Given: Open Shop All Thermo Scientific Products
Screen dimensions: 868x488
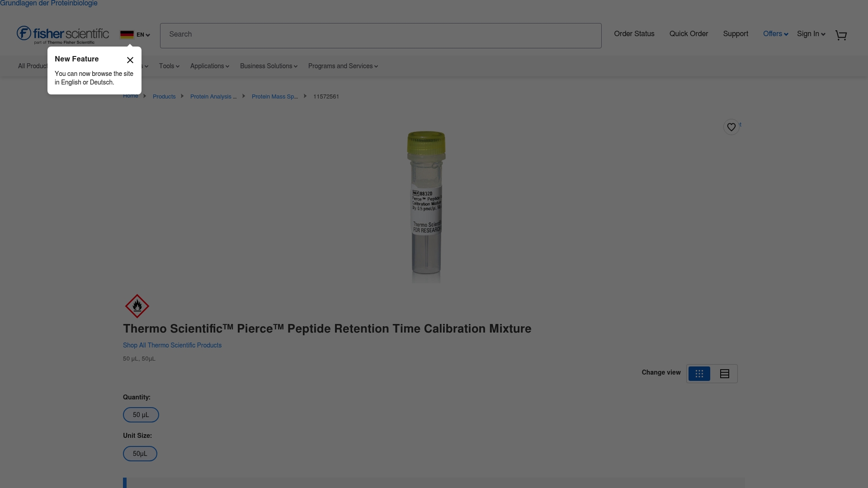Looking at the screenshot, I should (x=172, y=345).
